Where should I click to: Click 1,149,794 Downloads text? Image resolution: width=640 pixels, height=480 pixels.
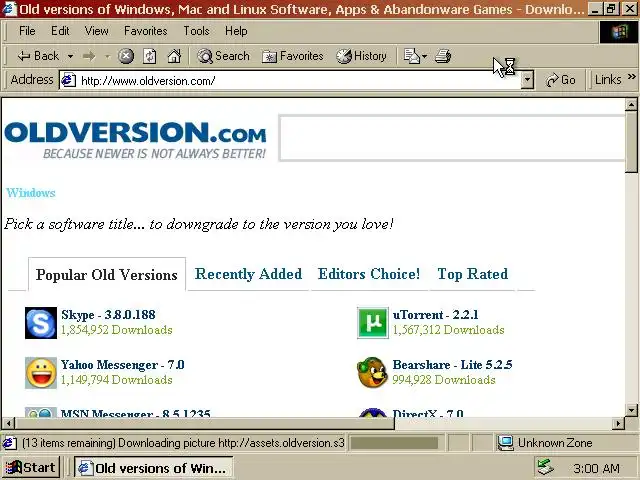[x=117, y=380]
